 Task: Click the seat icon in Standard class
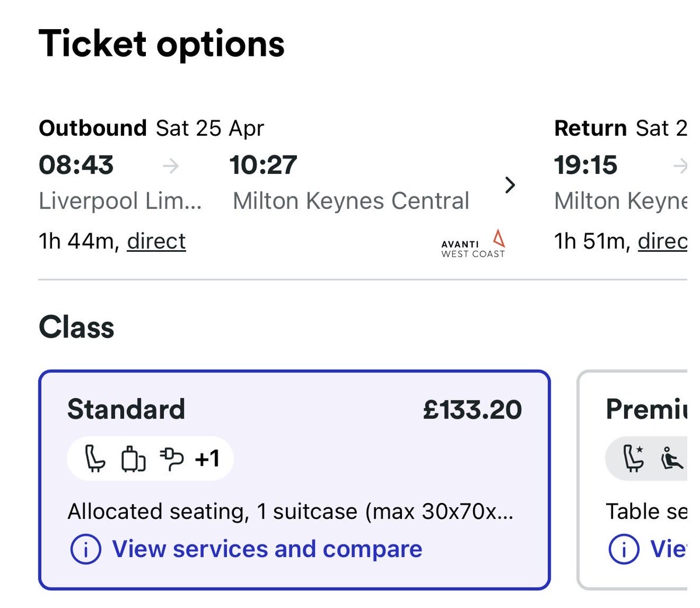94,458
